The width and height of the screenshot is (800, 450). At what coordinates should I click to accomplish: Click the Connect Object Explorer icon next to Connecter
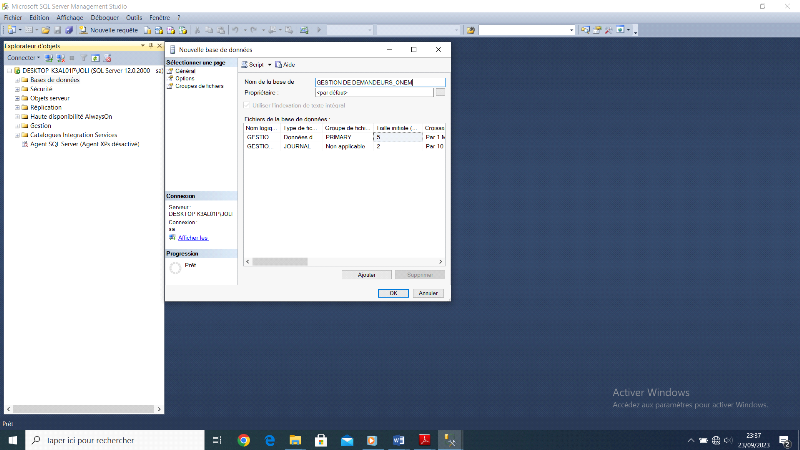pos(49,58)
